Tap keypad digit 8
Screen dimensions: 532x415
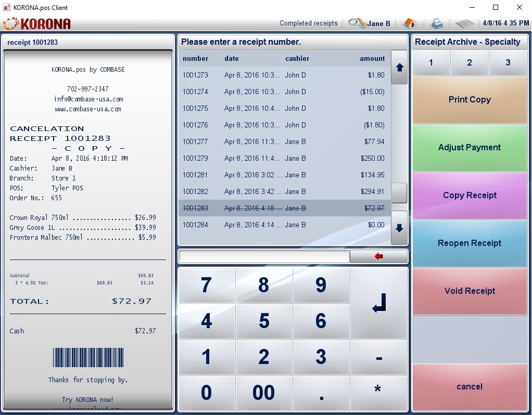click(263, 285)
